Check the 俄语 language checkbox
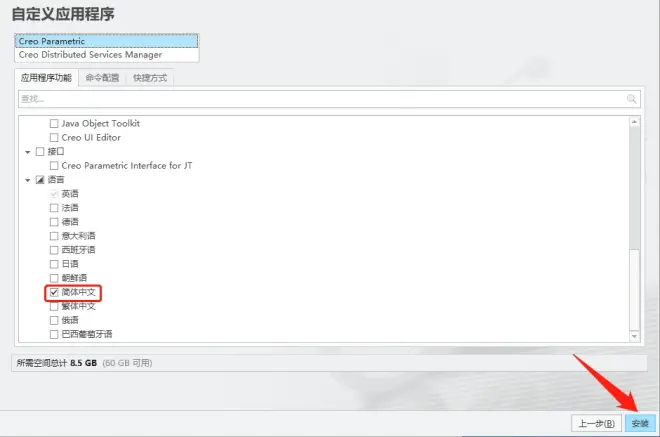This screenshot has height=437, width=660. click(54, 320)
